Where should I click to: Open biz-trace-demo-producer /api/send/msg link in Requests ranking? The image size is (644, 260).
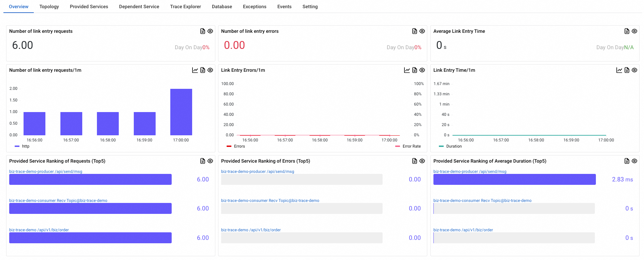point(46,172)
